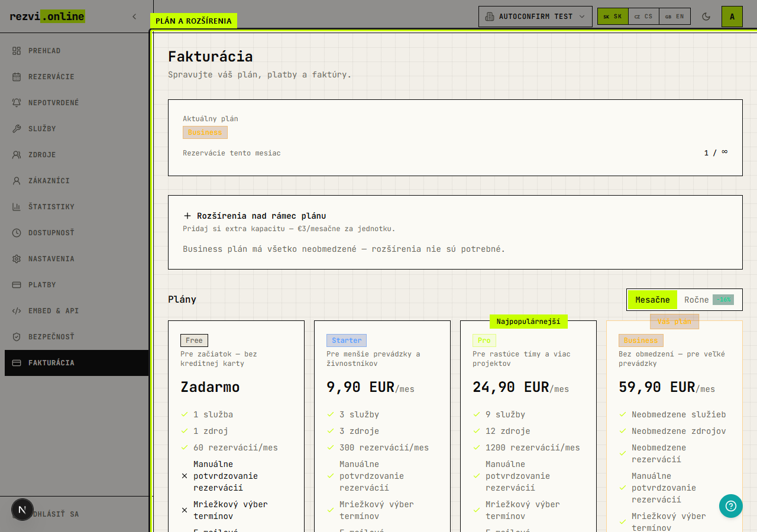Click the 1200 rezervácií/mes feature
Viewport: 757px width, 532px height.
pyautogui.click(x=533, y=448)
